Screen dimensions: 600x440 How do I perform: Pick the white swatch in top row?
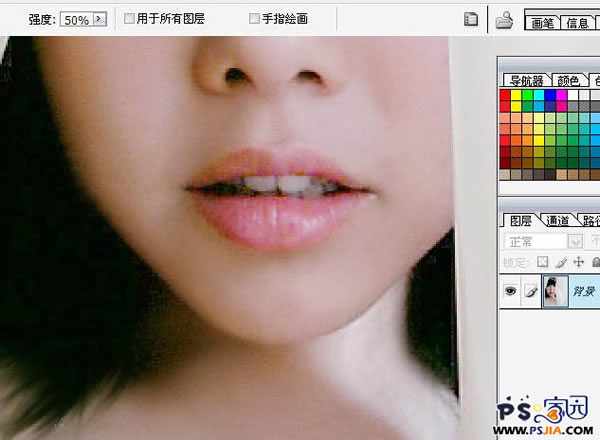click(x=572, y=95)
